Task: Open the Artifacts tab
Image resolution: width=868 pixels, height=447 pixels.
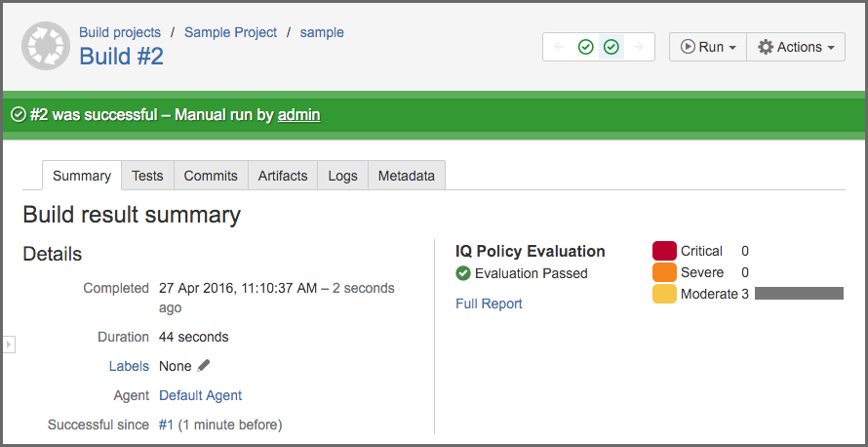Action: coord(283,176)
